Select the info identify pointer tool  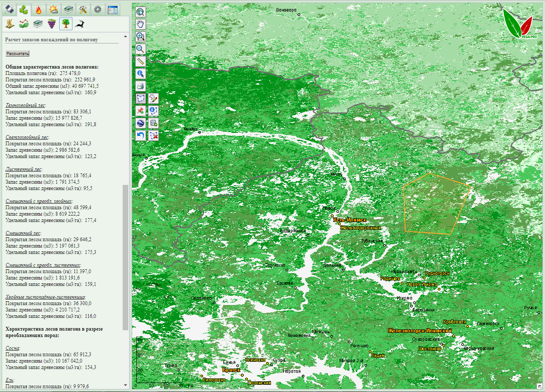(140, 74)
